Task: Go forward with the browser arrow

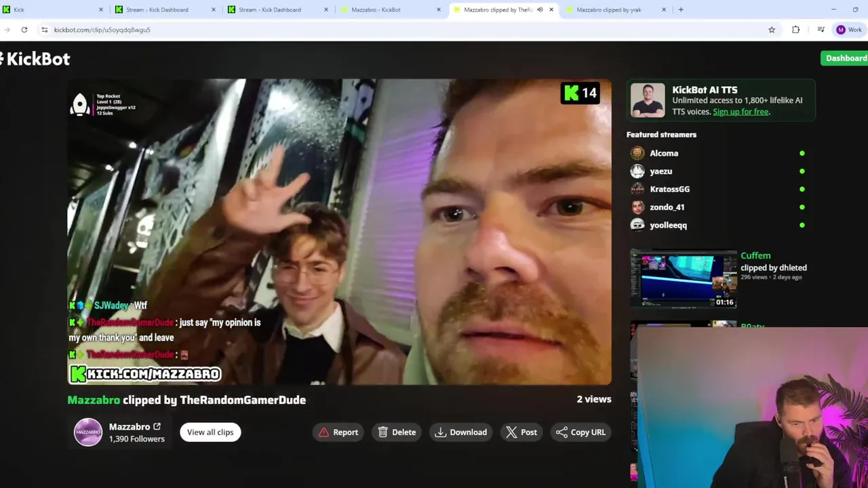Action: coord(7,30)
